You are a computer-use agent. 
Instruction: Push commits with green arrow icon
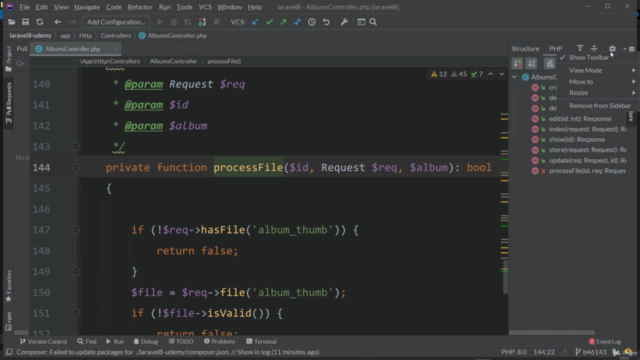(283, 22)
